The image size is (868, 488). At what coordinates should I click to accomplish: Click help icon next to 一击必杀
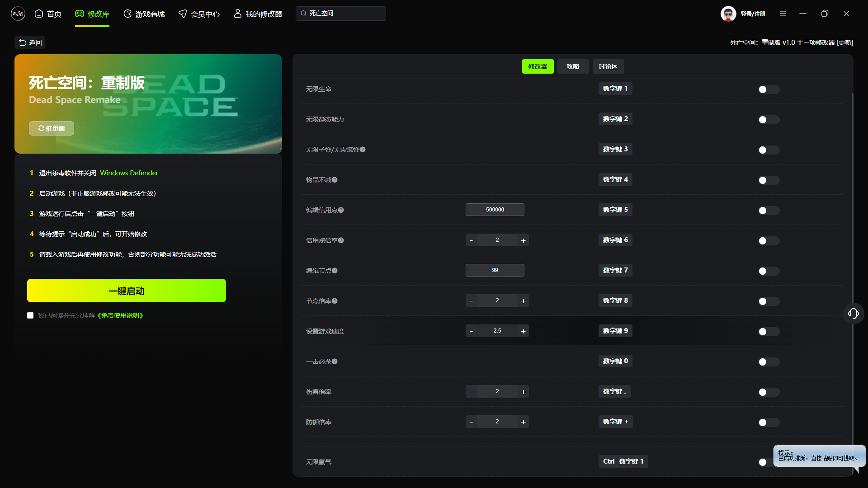[x=335, y=361]
